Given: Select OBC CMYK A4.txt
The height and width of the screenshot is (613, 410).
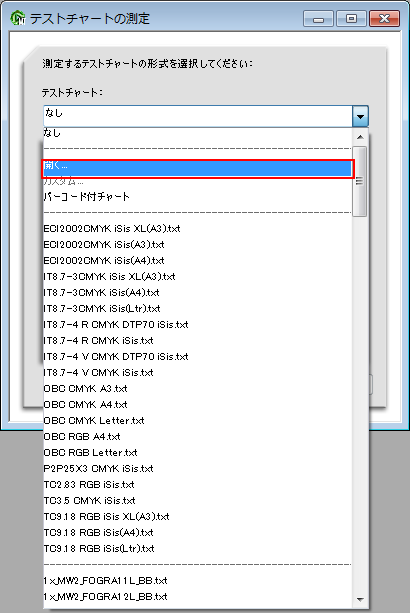Looking at the screenshot, I should pyautogui.click(x=197, y=405).
